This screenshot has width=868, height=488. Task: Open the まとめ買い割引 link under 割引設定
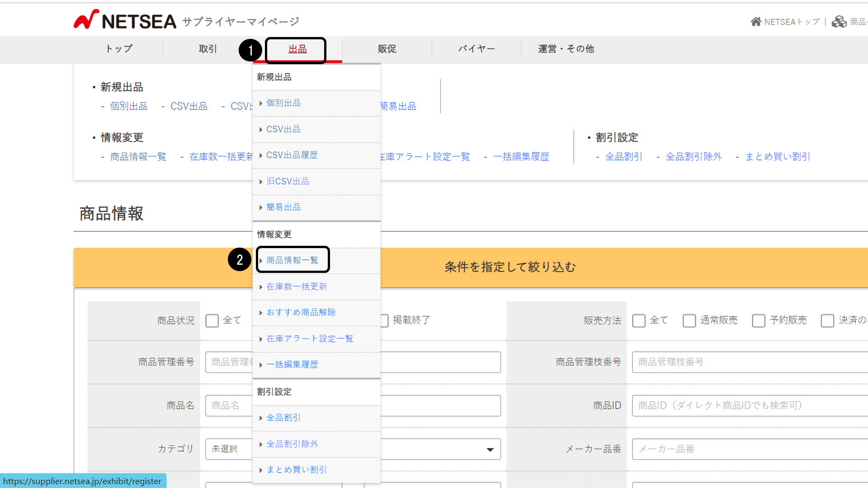[778, 157]
